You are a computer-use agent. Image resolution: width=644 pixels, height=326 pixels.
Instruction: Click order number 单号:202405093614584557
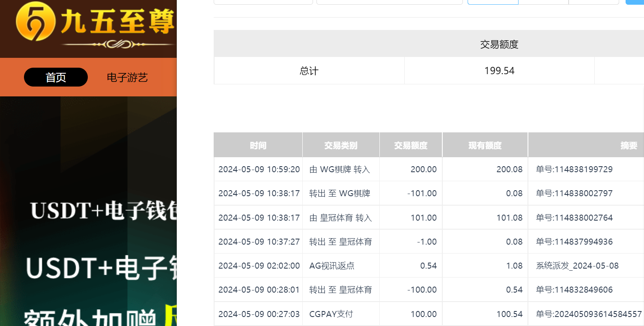[x=589, y=314]
